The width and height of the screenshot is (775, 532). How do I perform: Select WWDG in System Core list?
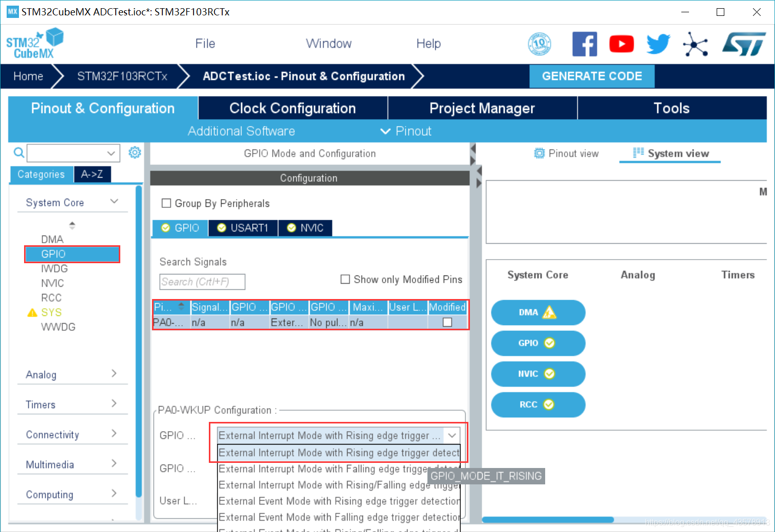click(x=58, y=327)
